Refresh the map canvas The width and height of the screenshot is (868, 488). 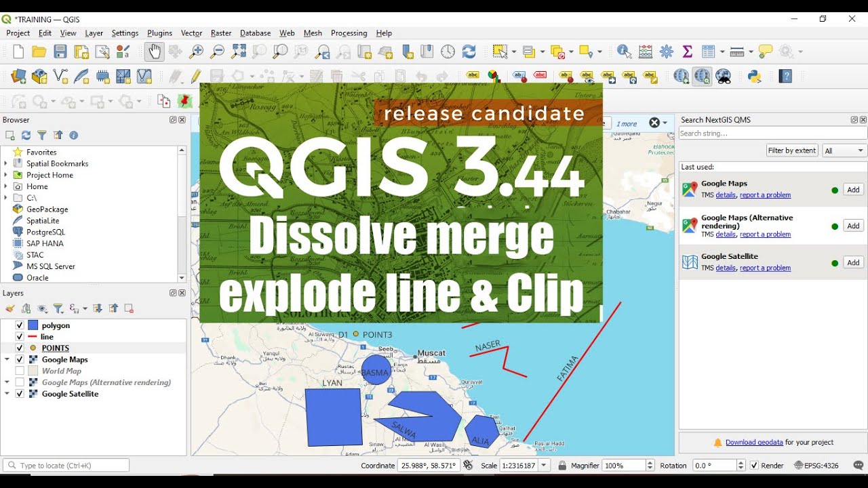click(469, 52)
